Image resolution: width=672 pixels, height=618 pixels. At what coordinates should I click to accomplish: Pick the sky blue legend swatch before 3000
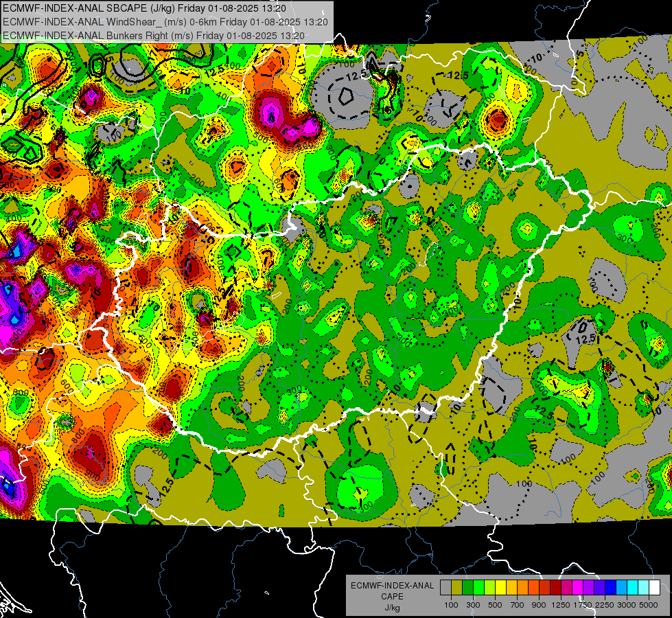click(621, 588)
